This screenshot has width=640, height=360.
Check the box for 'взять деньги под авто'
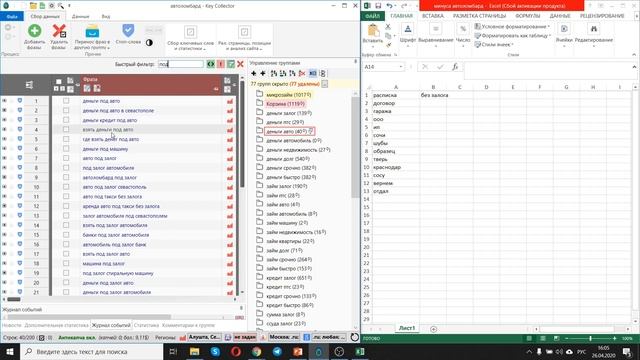click(66, 129)
